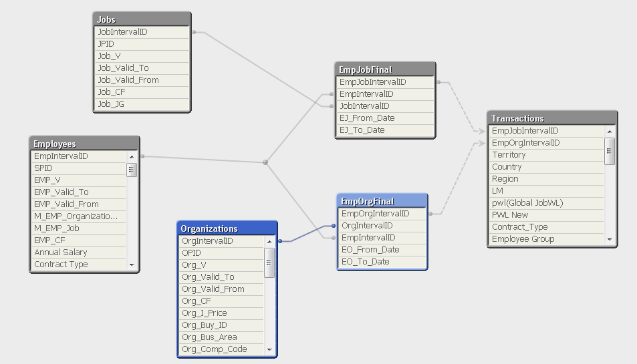The image size is (637, 364).
Task: Select the Org_Buy_ID field
Action: pos(221,325)
